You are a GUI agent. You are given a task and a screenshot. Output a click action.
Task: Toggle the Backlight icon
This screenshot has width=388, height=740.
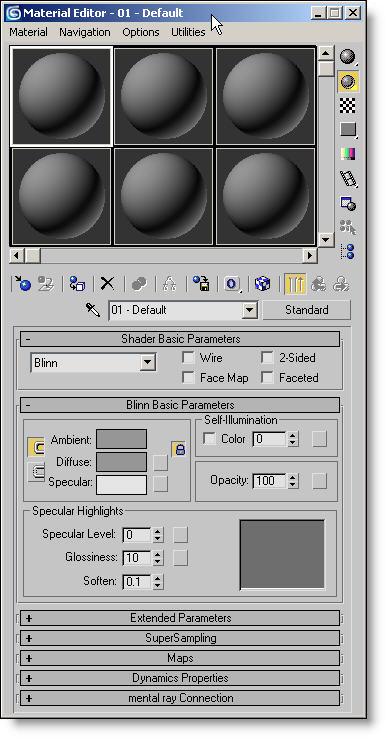[x=348, y=82]
